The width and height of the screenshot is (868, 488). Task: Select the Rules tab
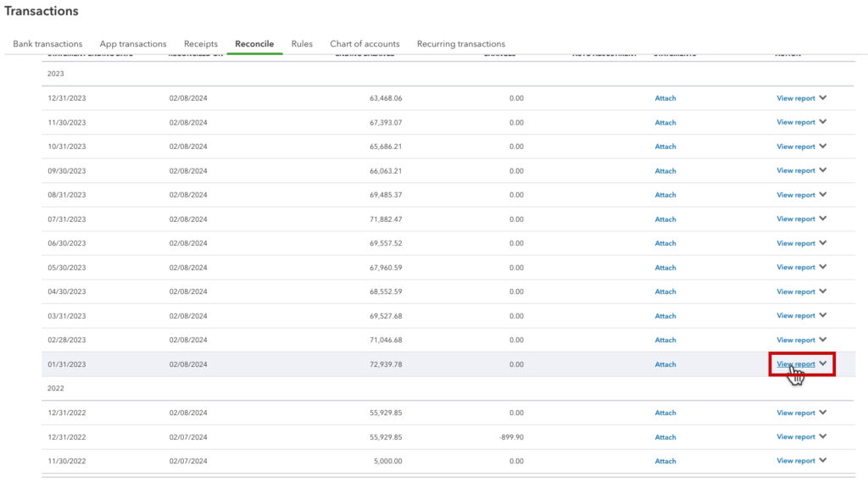(x=301, y=43)
